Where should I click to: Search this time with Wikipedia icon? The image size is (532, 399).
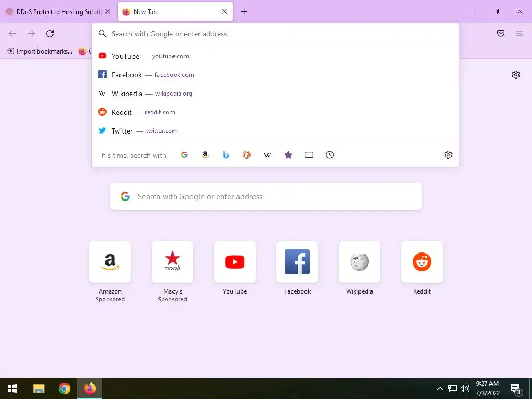(268, 155)
